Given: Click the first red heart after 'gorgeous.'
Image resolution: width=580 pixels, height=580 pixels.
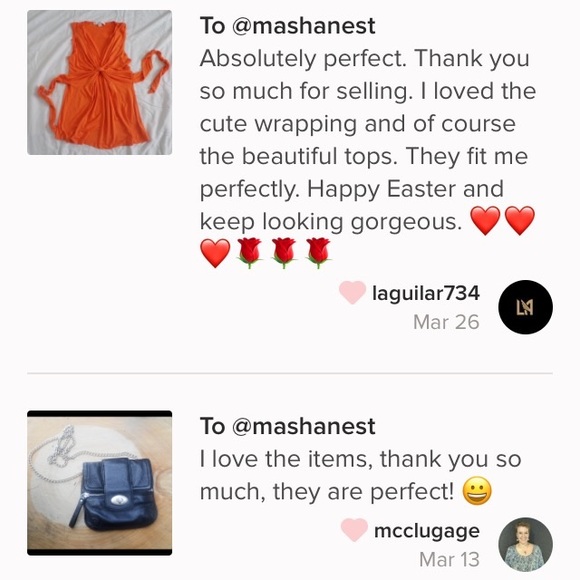Looking at the screenshot, I should point(485,221).
